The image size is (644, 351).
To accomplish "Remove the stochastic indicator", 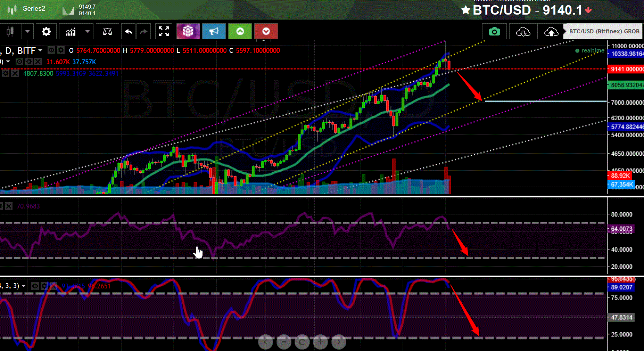I will (x=53, y=286).
